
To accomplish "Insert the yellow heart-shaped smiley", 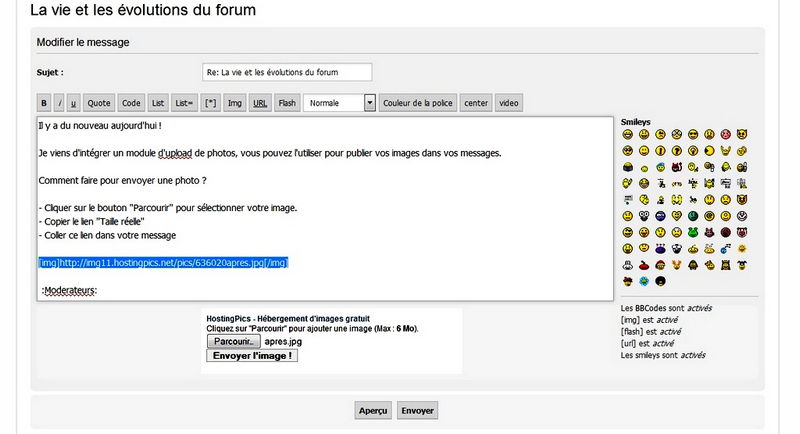I will click(x=677, y=216).
